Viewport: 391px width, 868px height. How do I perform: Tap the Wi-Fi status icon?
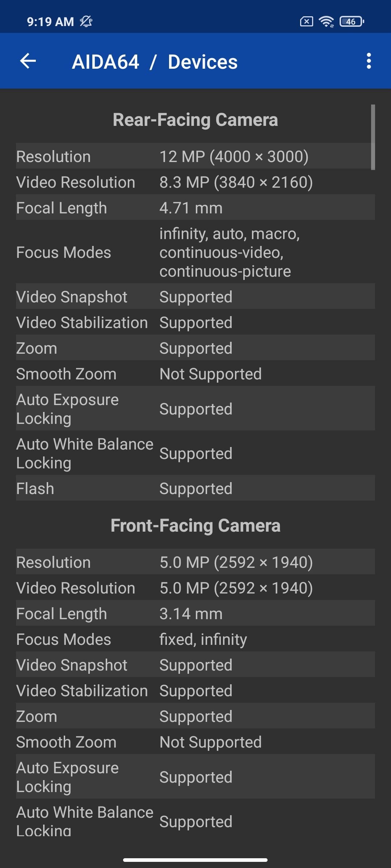pyautogui.click(x=326, y=22)
